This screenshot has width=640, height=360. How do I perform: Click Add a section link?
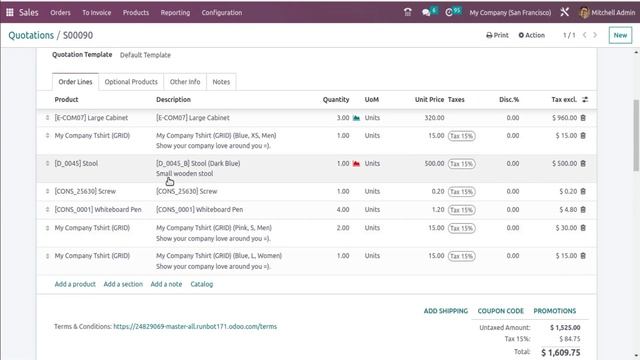[123, 284]
